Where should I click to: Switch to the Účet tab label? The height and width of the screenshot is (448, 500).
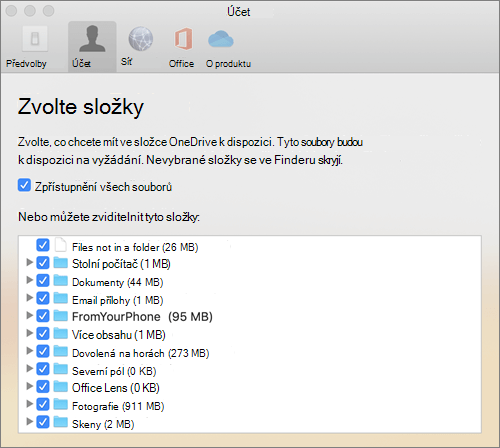click(x=81, y=63)
